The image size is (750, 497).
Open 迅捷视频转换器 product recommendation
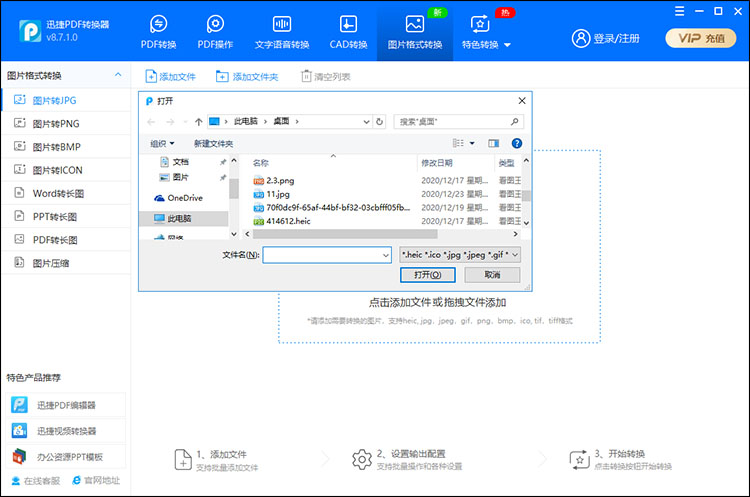[66, 431]
